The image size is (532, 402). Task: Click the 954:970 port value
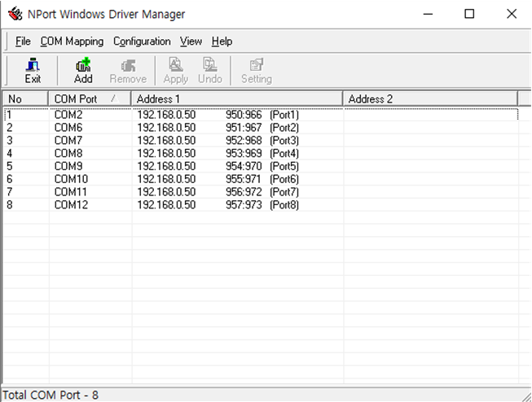[x=244, y=166]
